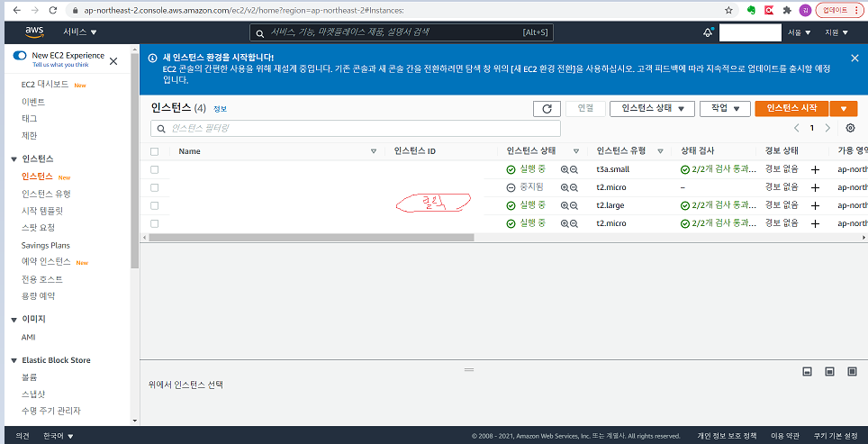The width and height of the screenshot is (868, 444).
Task: Collapse the 이미지 sidebar section
Action: point(14,320)
